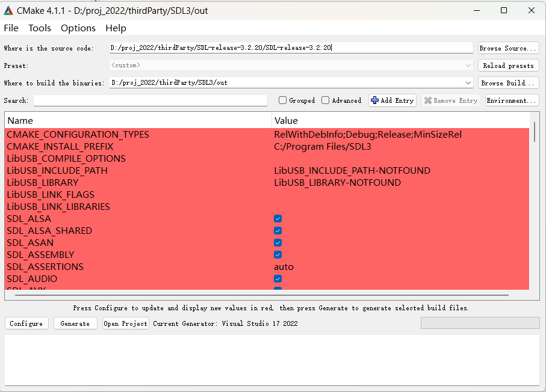Image resolution: width=546 pixels, height=392 pixels.
Task: Select the LibUSB_INCLUDE_PATH entry name
Action: coord(57,170)
